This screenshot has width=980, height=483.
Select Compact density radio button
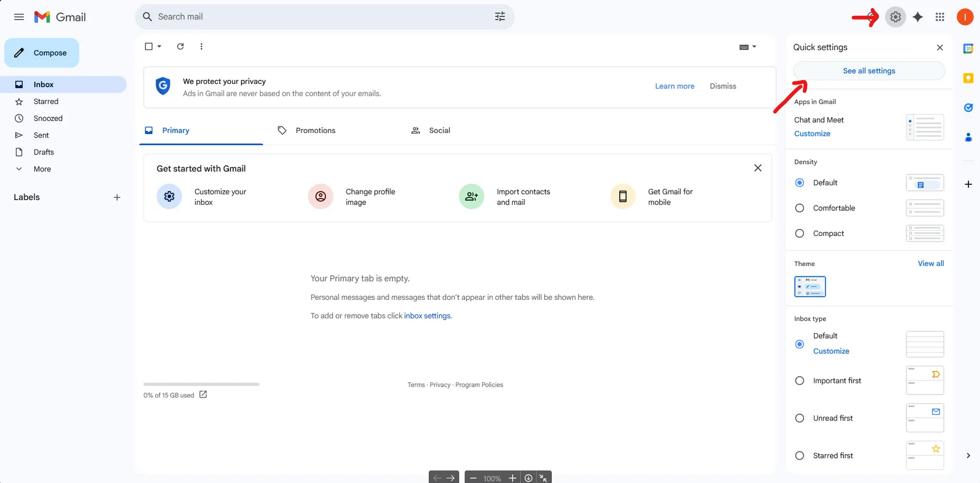[800, 233]
